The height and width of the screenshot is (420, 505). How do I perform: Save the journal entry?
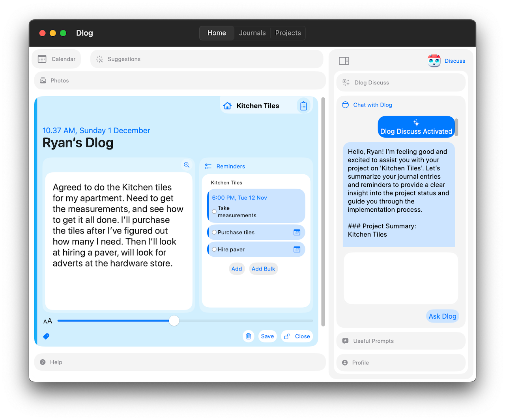tap(267, 336)
